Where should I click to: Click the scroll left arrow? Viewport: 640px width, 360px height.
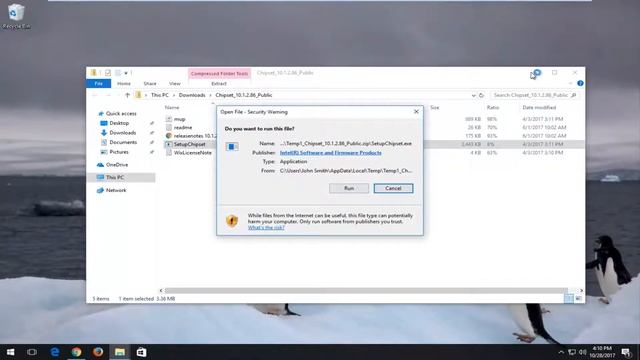point(161,291)
